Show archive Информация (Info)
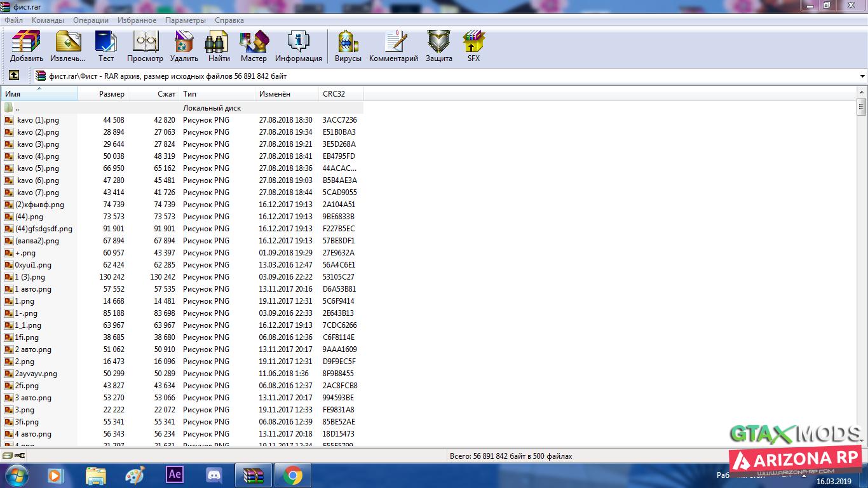The width and height of the screenshot is (868, 488). (x=298, y=46)
